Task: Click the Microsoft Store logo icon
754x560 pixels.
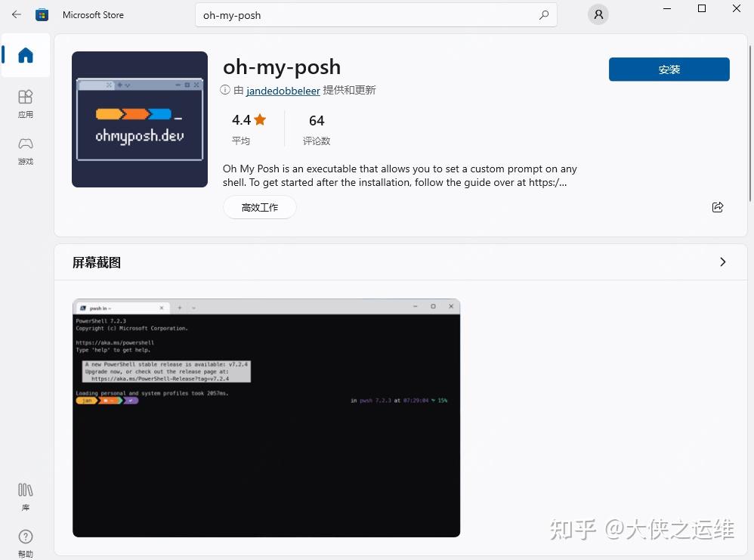Action: point(42,14)
